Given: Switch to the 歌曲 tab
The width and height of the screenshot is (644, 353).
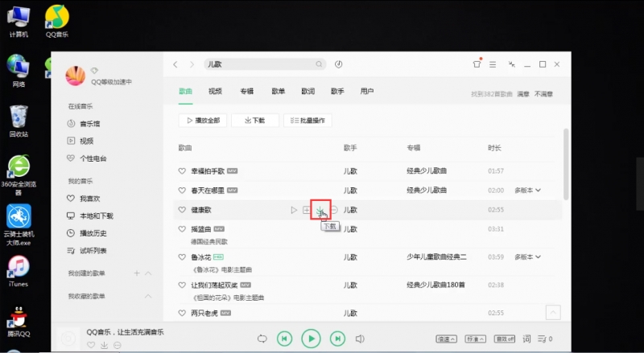Looking at the screenshot, I should [186, 92].
